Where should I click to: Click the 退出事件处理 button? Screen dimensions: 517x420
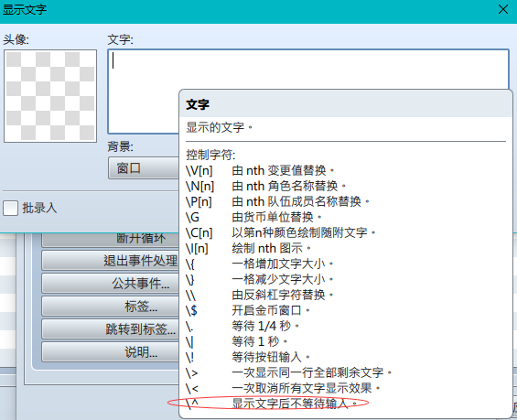(111, 261)
